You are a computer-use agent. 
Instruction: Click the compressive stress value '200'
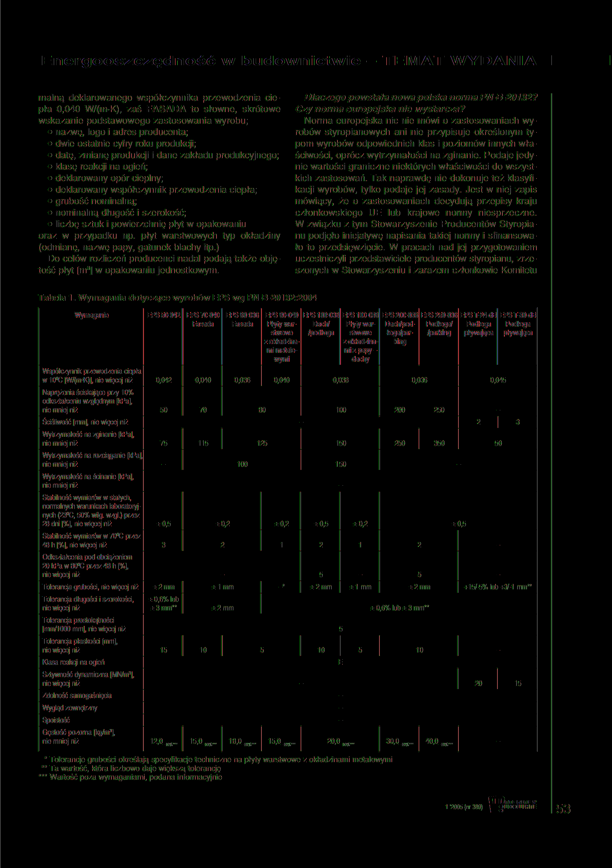pos(400,410)
